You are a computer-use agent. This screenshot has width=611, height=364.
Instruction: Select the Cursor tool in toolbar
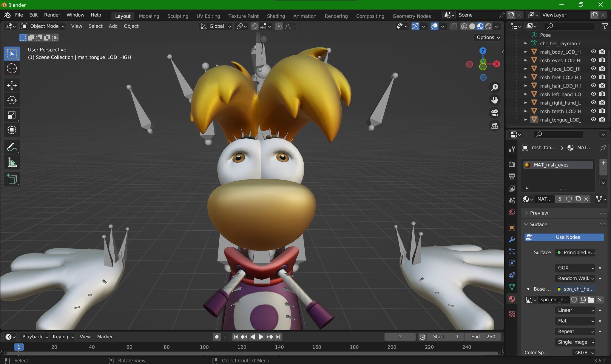click(x=12, y=68)
